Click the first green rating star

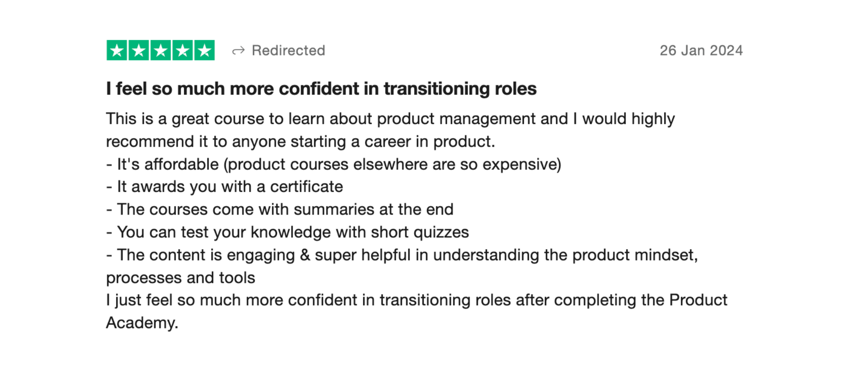click(117, 50)
